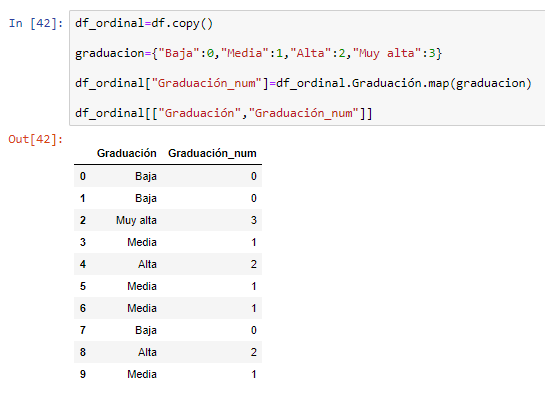Screen dimensions: 545x398
Task: Click the Graduación_num value 1 in row 5
Action: [254, 286]
